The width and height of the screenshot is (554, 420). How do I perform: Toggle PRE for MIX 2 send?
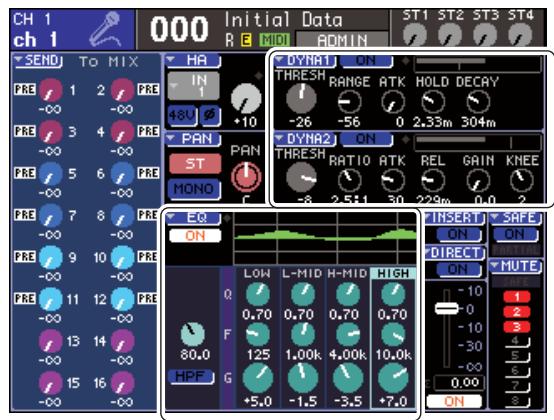[148, 89]
